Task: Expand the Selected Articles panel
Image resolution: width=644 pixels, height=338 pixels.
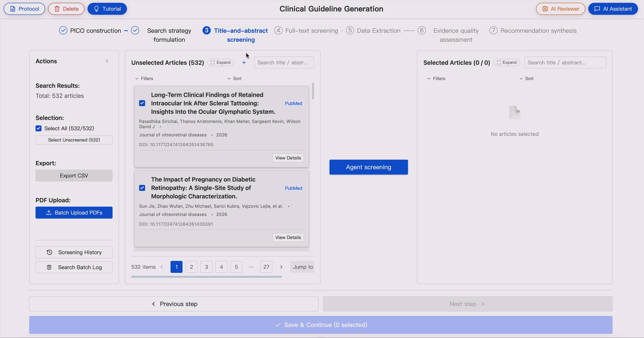Action: click(x=507, y=63)
